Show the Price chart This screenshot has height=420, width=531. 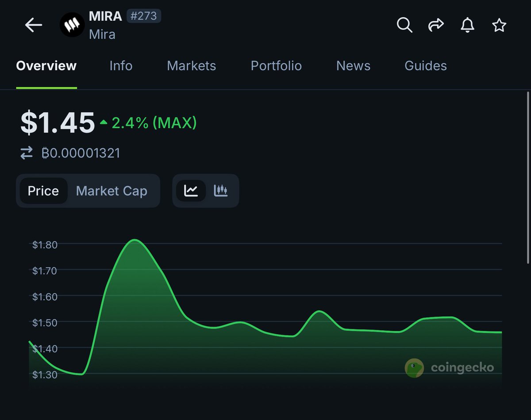(43, 191)
